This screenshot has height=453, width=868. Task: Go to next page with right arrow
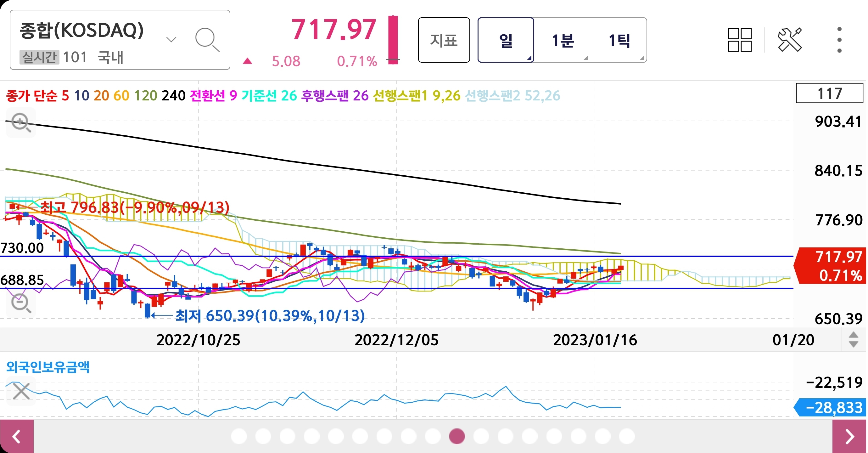[850, 437]
